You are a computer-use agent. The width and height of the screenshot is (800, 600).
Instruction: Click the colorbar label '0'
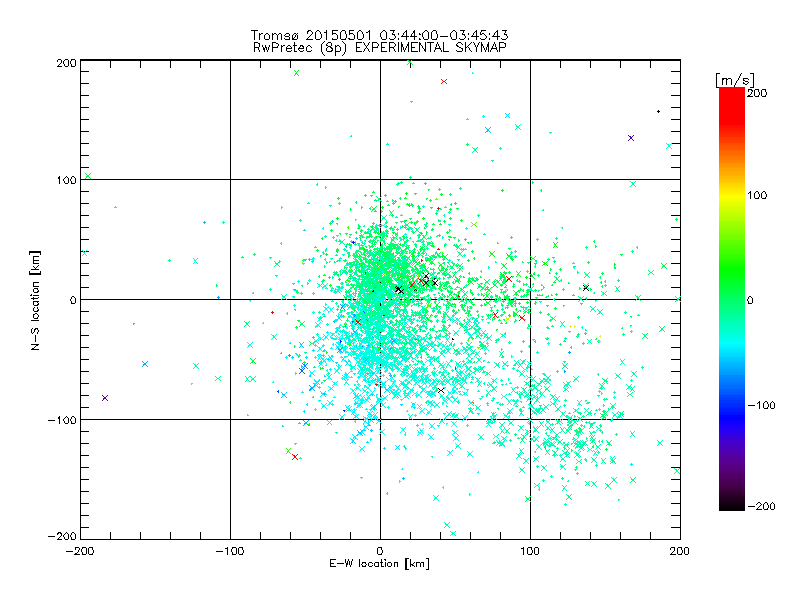click(x=749, y=301)
